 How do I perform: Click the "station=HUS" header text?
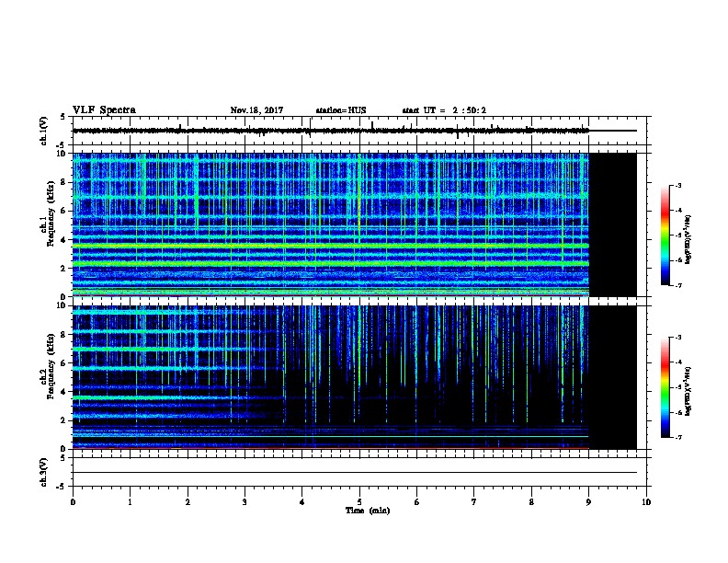click(x=341, y=110)
